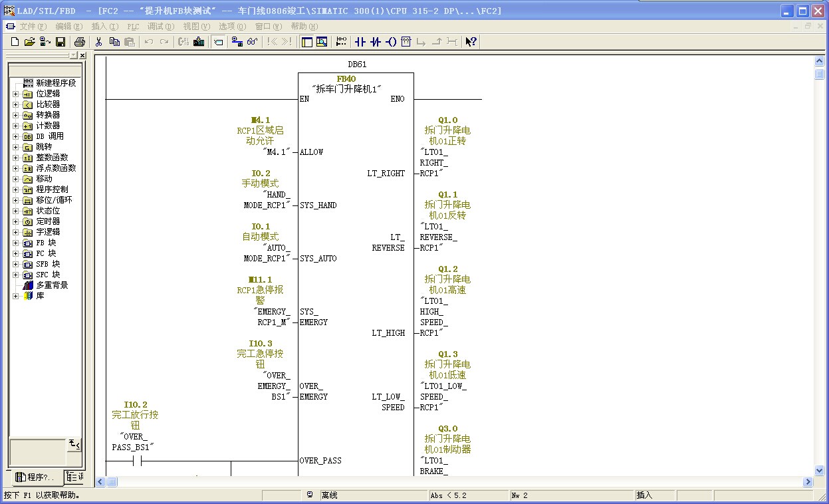Viewport: 829px width, 504px height.
Task: Click the SYS_HAND input parameter
Action: pos(318,205)
